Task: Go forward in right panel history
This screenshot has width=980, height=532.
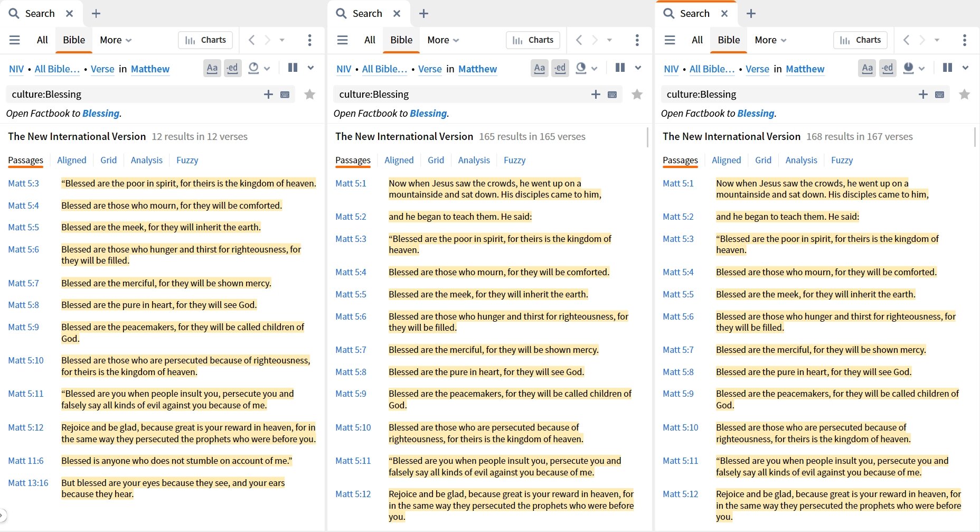Action: coord(922,40)
